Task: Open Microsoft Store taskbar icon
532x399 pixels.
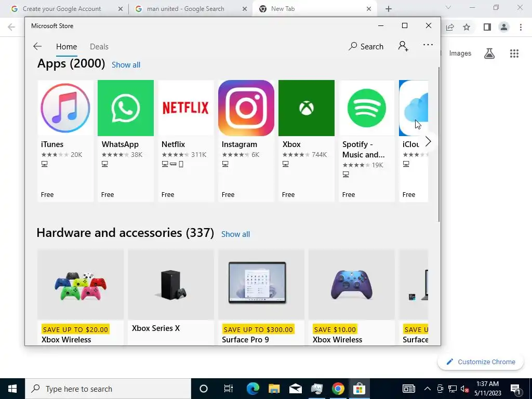Action: click(359, 389)
